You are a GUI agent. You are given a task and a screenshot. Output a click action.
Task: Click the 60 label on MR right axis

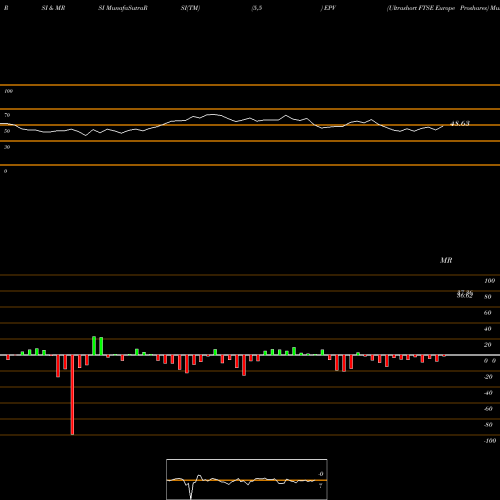click(x=488, y=313)
